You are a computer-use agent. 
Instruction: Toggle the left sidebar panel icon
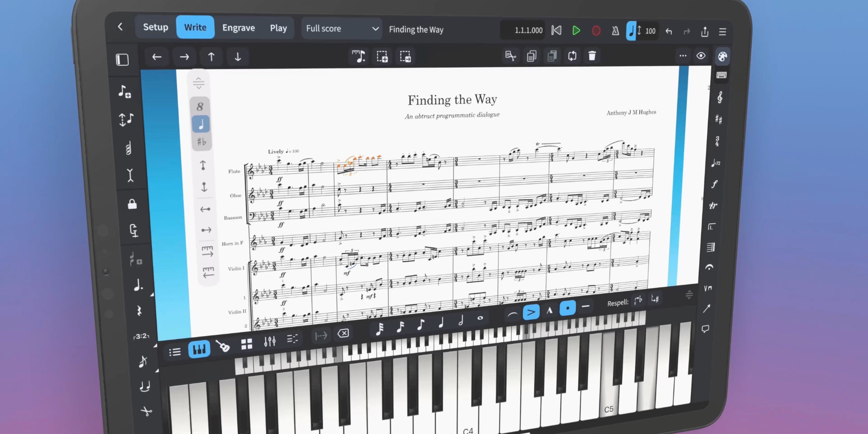click(122, 59)
